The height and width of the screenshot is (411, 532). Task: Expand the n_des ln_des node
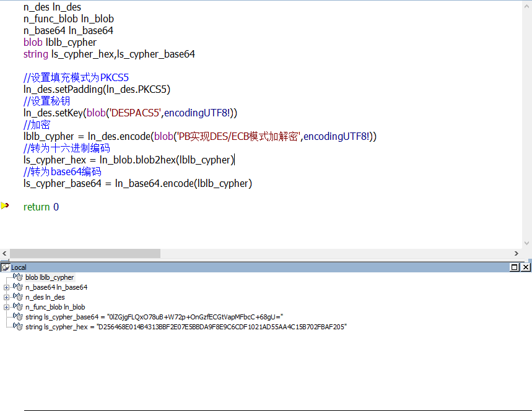tap(6, 297)
